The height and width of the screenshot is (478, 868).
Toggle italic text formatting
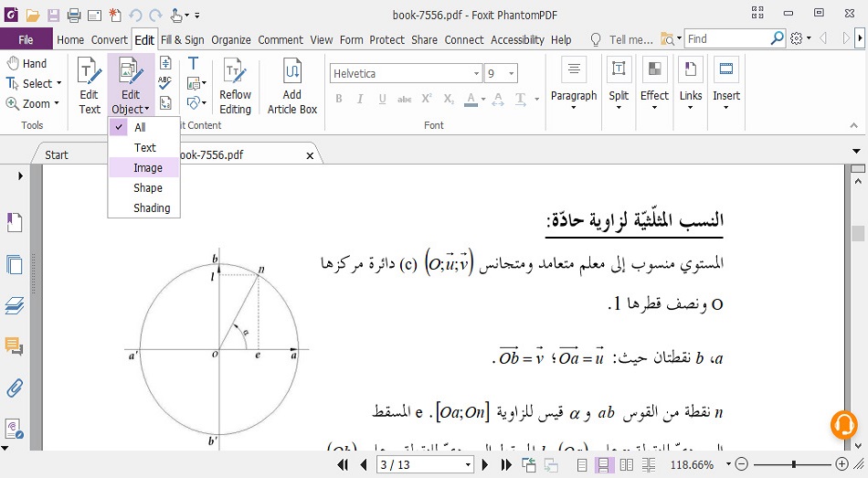tap(361, 99)
